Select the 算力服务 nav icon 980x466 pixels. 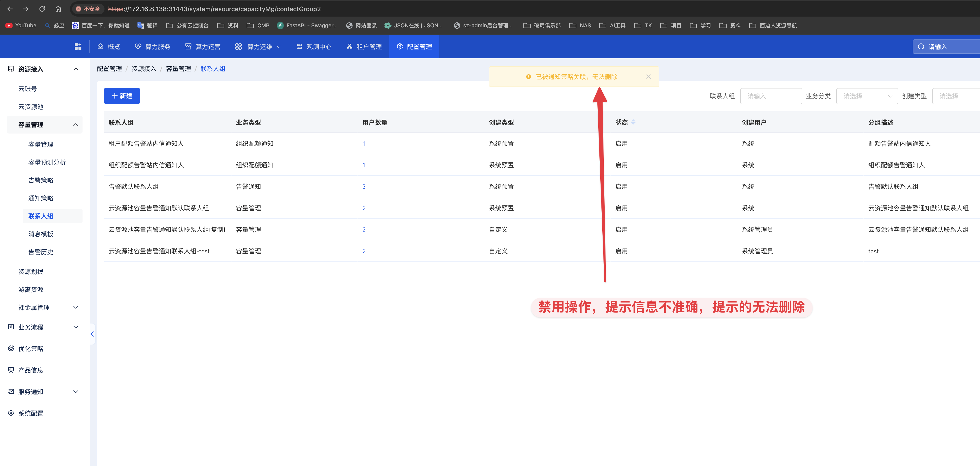(138, 46)
